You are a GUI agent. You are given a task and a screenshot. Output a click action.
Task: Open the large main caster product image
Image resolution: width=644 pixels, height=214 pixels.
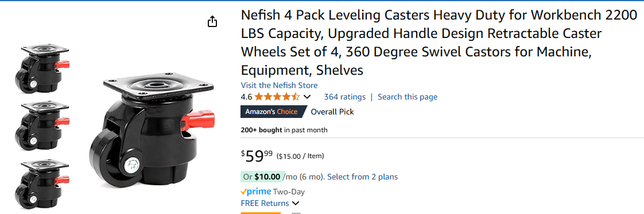tap(152, 132)
